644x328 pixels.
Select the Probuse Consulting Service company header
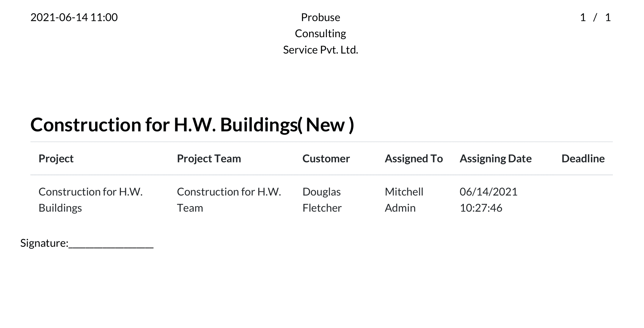[320, 33]
